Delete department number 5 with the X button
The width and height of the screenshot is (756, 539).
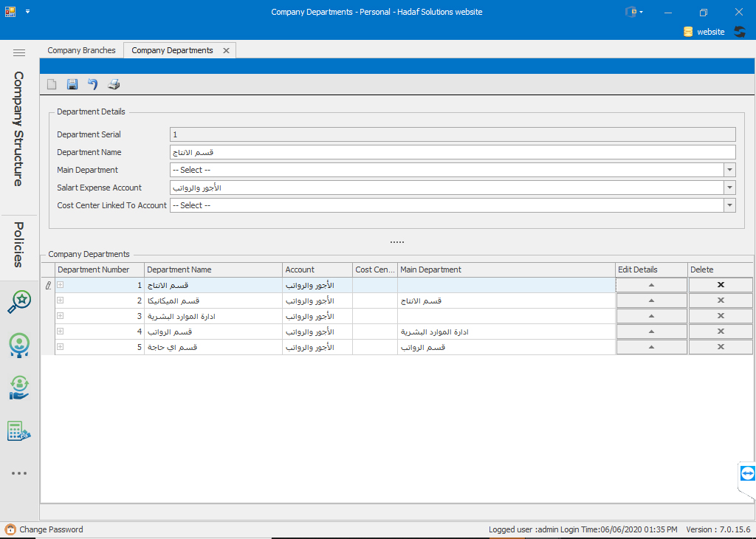[x=720, y=346]
